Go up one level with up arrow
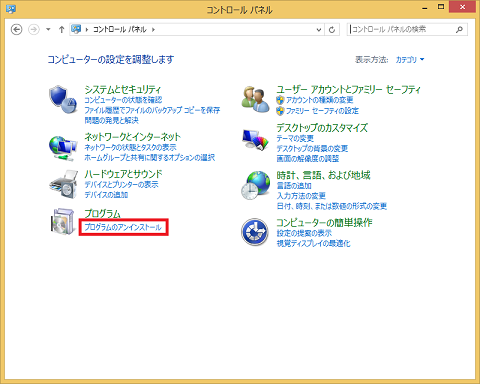 click(x=61, y=30)
